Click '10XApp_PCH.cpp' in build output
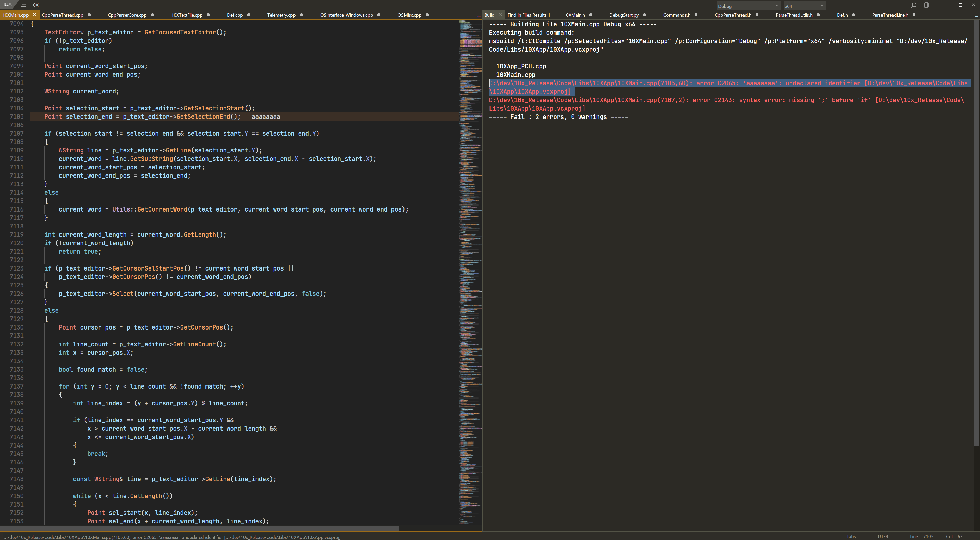The image size is (980, 540). coord(521,66)
